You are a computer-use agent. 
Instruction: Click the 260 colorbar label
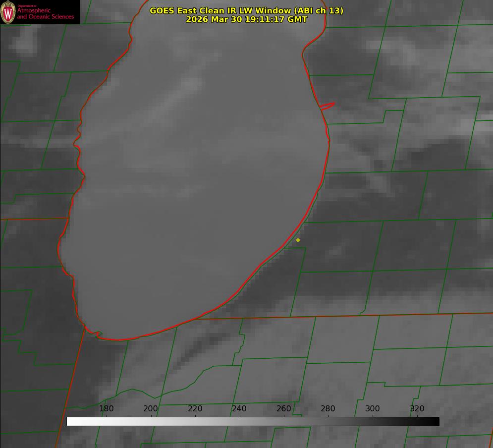[283, 408]
